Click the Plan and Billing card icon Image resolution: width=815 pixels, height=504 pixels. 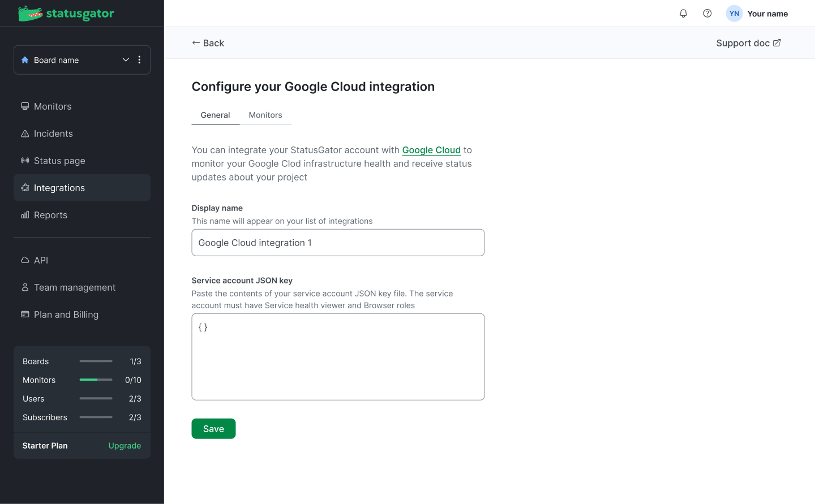pos(25,315)
